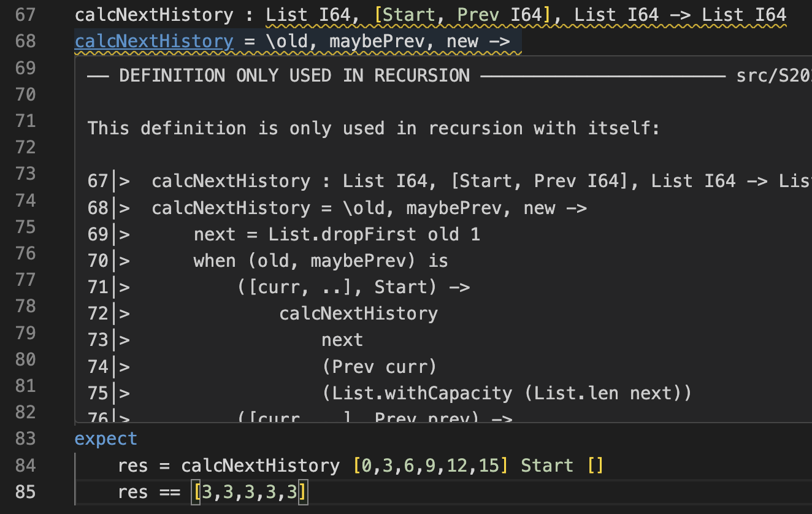This screenshot has width=812, height=514.
Task: Click editor gutter line number 83
Action: [25, 439]
